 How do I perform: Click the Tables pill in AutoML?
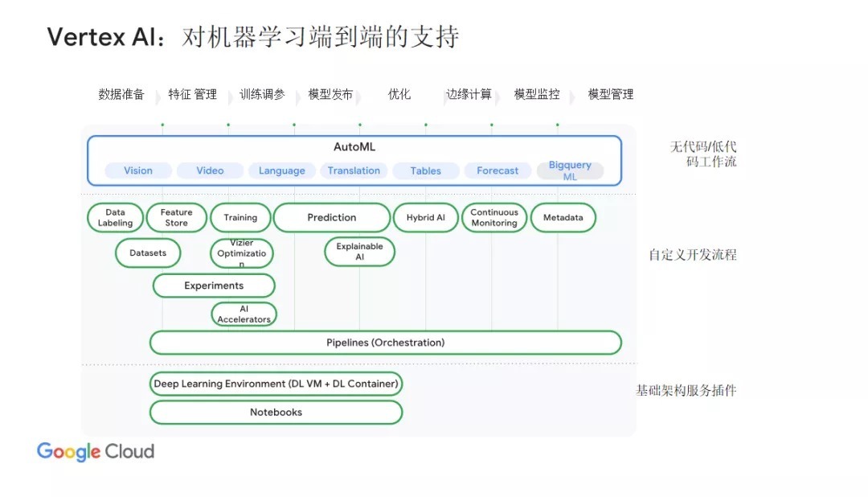[x=426, y=170]
